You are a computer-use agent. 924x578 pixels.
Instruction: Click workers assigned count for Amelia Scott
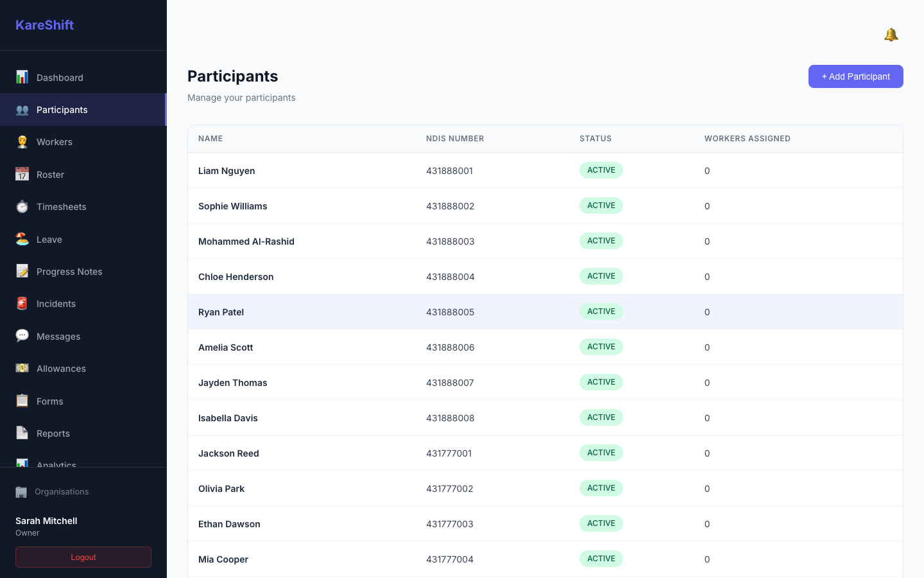coord(707,347)
